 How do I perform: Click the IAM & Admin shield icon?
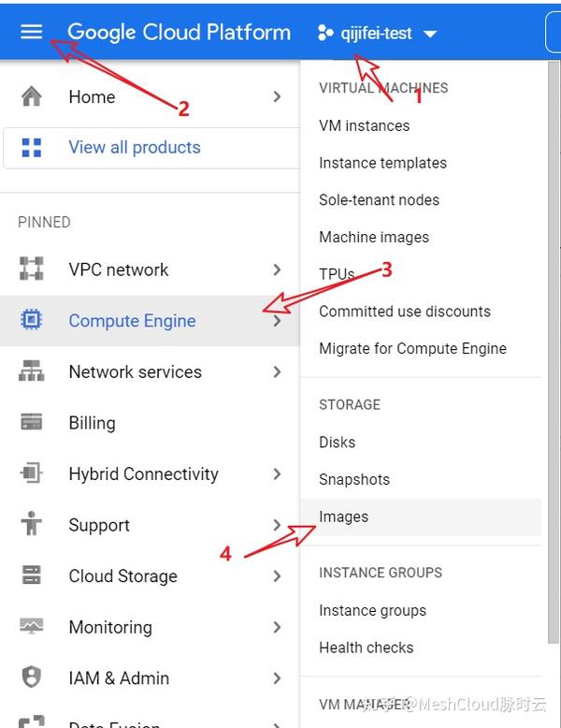[32, 677]
